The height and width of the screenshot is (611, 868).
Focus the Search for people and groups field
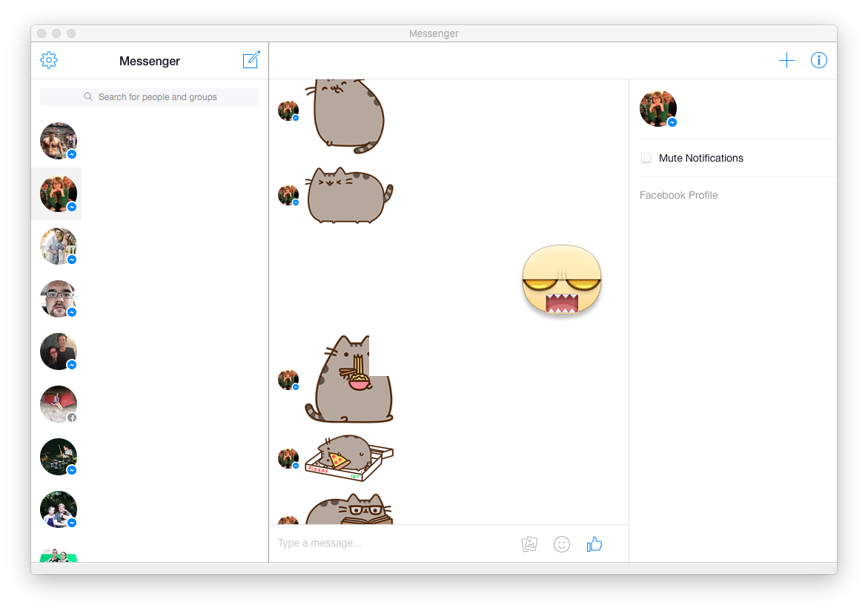pyautogui.click(x=150, y=97)
